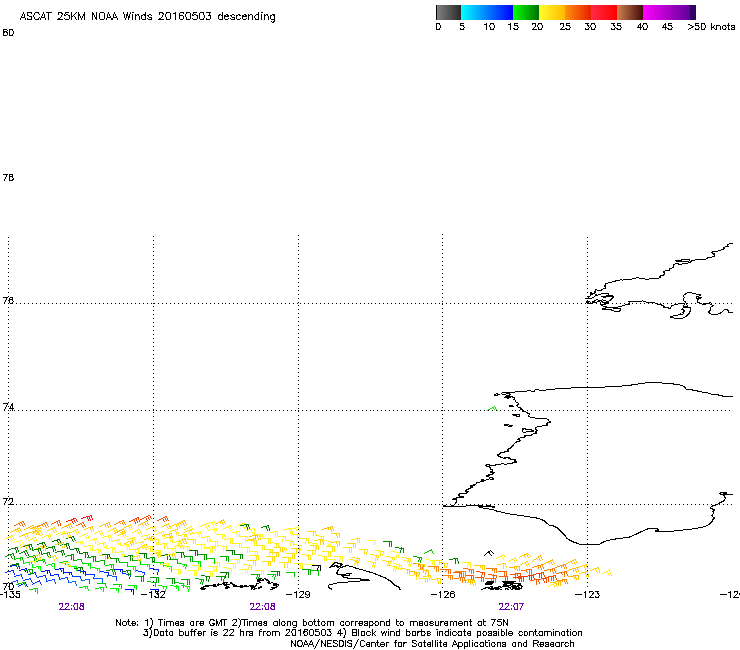740x650 pixels.
Task: Click the purple '22:07' swath time label
Action: (511, 607)
